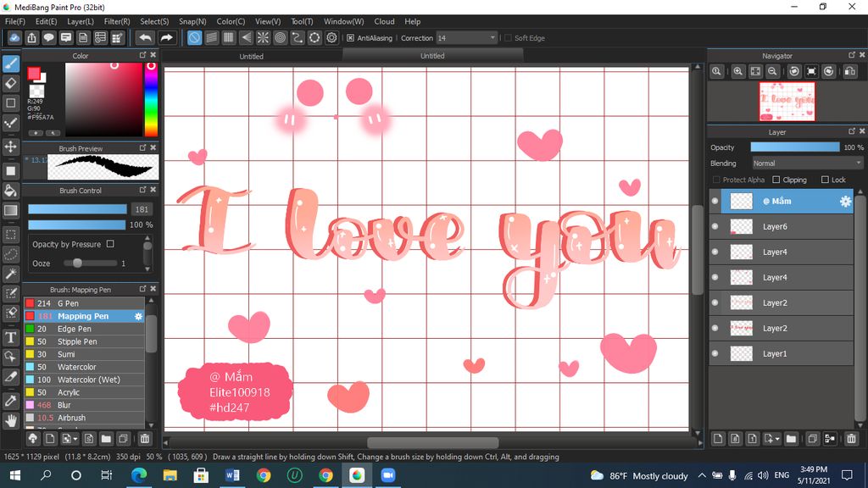Select the Eyedropper tool
Viewport: 868px width, 488px height.
tap(10, 401)
